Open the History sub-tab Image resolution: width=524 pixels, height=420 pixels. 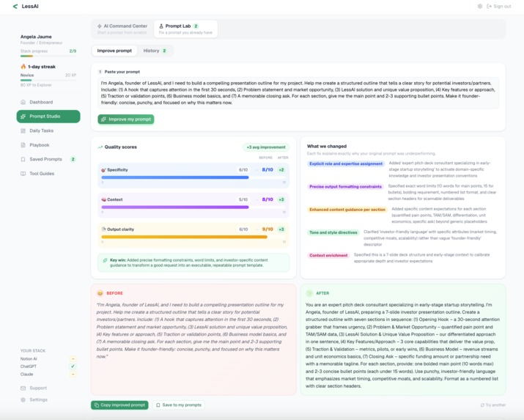(x=155, y=51)
